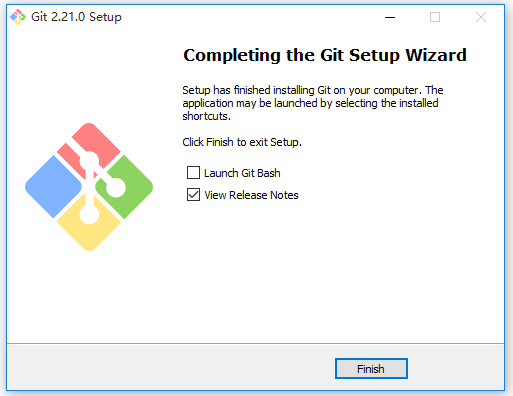Click Finish to exit Setup
This screenshot has height=396, width=513.
(x=371, y=369)
